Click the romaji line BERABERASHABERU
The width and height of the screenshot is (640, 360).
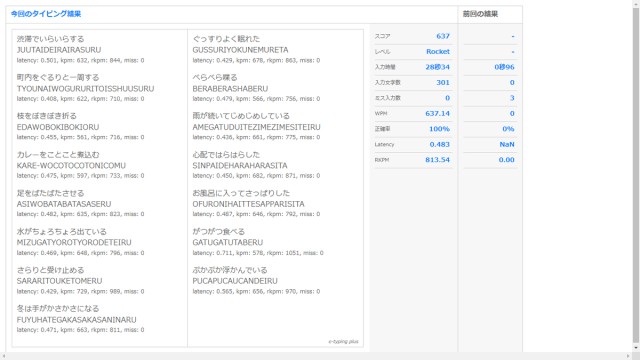tap(230, 89)
